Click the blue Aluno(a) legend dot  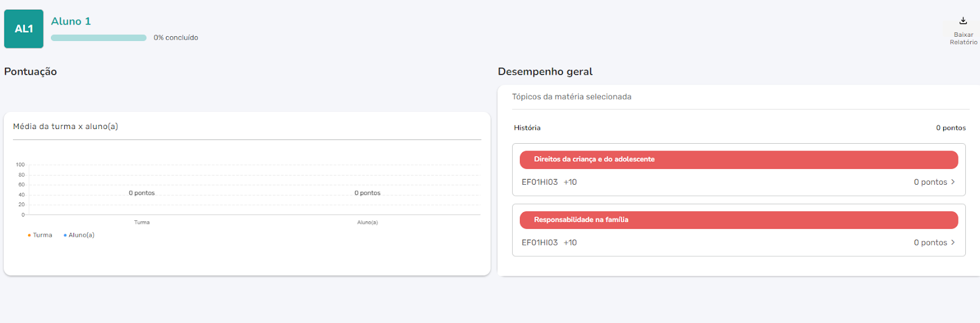click(x=65, y=236)
